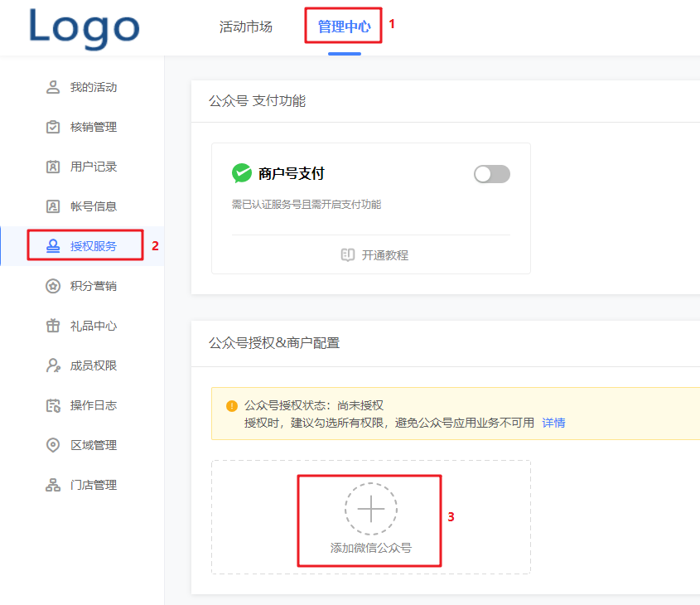Open 用户记录 in the sidebar

[x=94, y=167]
